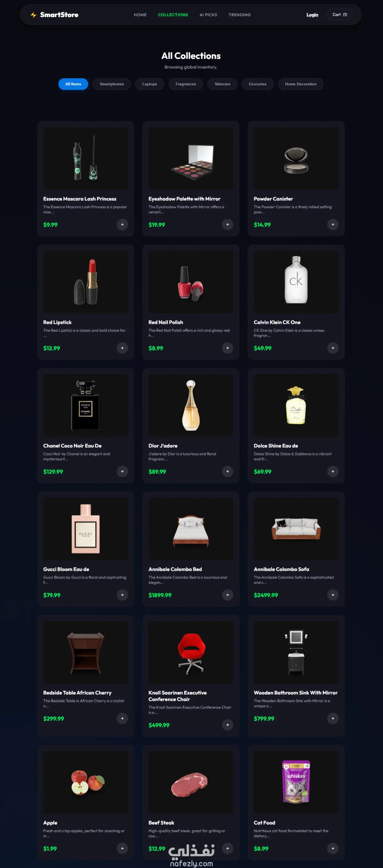Open the Login link
This screenshot has height=868, width=383.
[x=312, y=15]
